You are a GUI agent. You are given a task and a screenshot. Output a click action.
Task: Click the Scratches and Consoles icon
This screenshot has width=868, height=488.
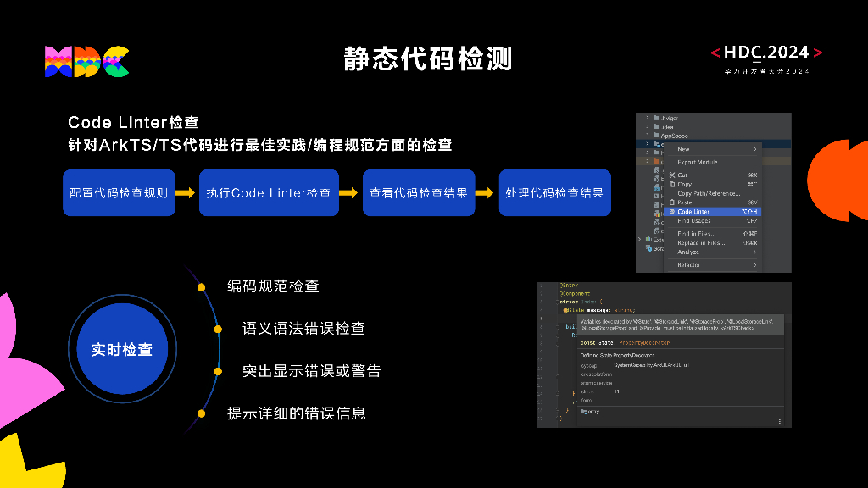click(648, 247)
